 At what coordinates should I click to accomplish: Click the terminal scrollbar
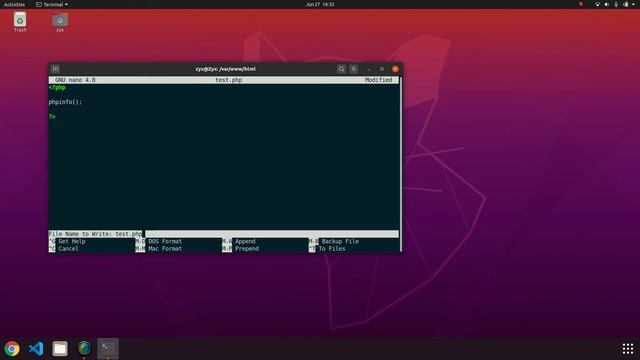coord(400,163)
